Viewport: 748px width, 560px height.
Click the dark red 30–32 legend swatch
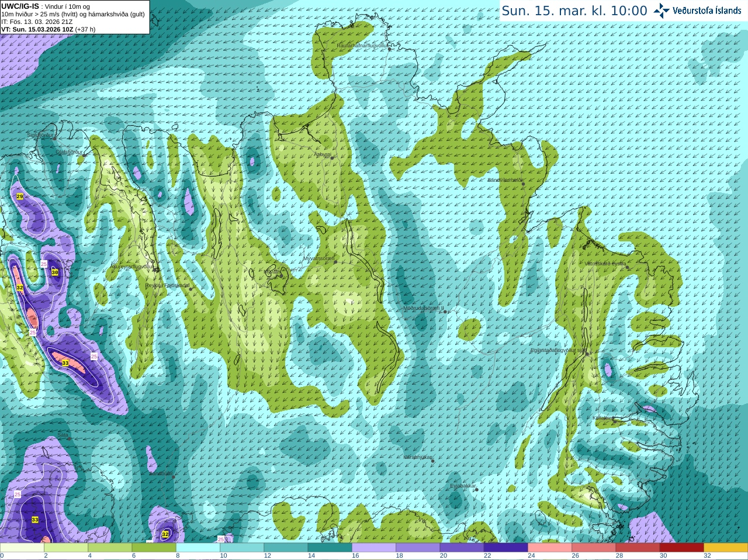pyautogui.click(x=682, y=548)
